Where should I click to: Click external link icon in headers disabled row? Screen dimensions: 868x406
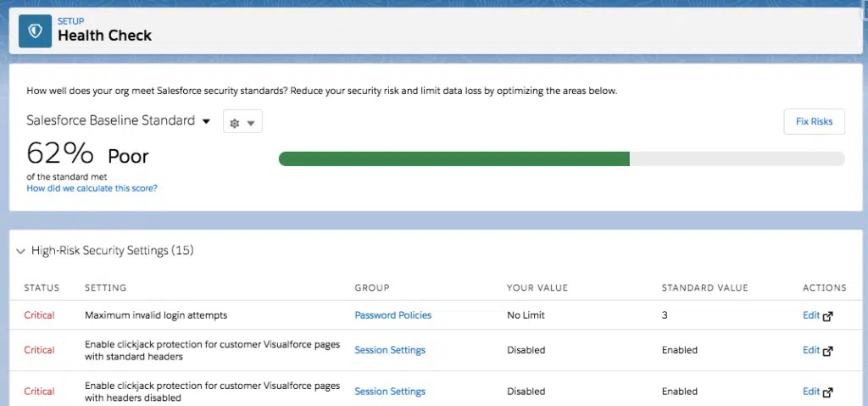tap(828, 392)
